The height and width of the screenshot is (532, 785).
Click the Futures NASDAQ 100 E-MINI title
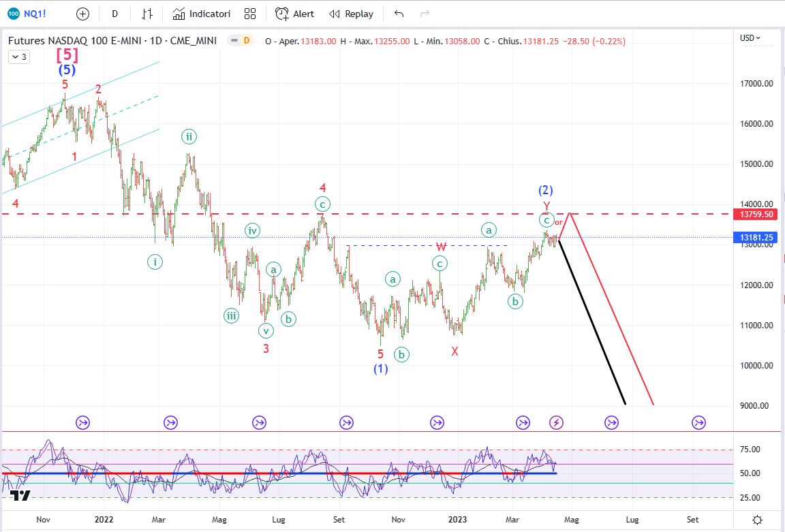112,41
